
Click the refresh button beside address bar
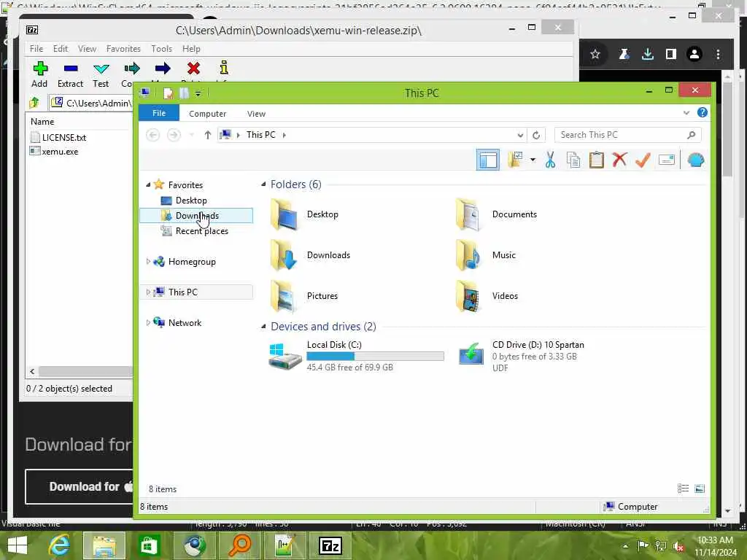pos(536,135)
